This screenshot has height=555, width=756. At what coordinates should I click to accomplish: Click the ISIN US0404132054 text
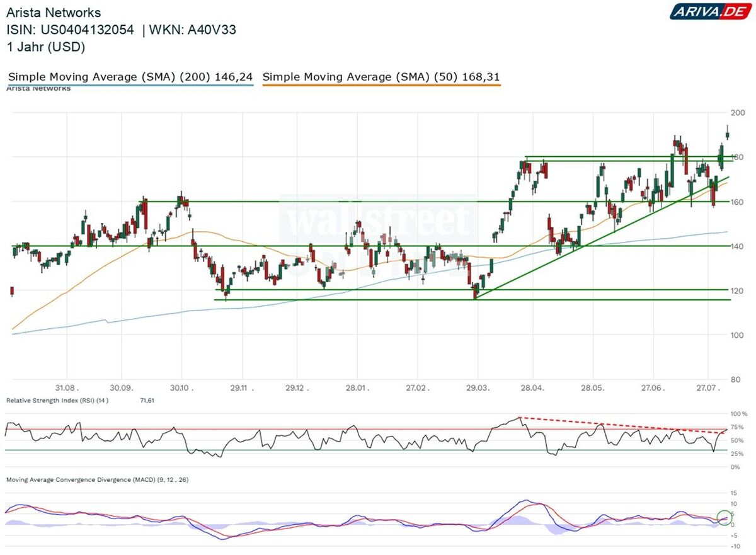(x=70, y=30)
